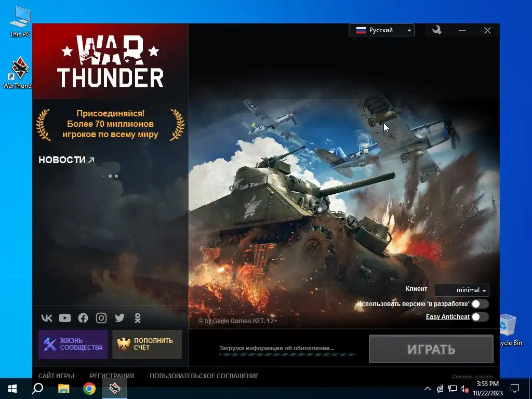Viewport: 532px width, 399px height.
Task: Click the ПОПОЛНИТЬ СЧЁТ button
Action: (147, 344)
